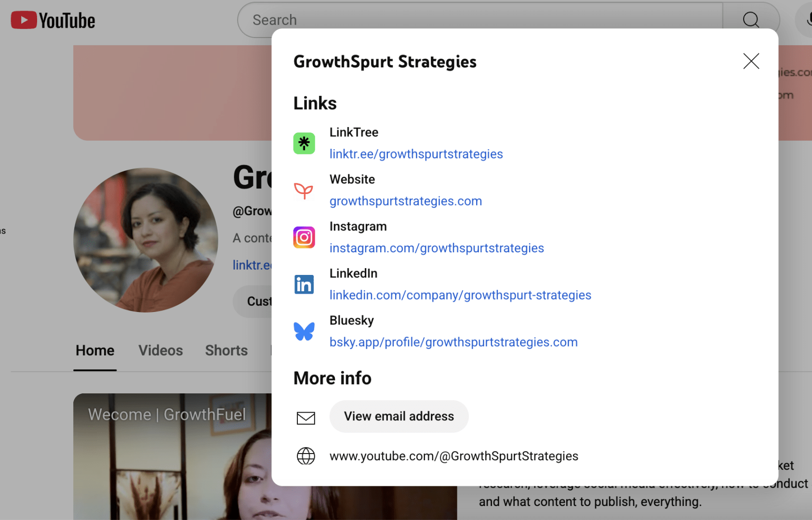Click the Customize channel button
The width and height of the screenshot is (812, 520).
pyautogui.click(x=253, y=301)
